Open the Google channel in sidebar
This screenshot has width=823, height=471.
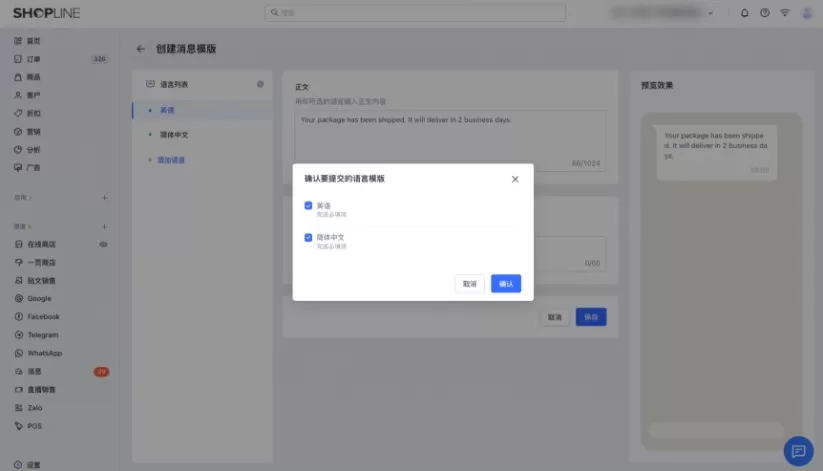(39, 298)
